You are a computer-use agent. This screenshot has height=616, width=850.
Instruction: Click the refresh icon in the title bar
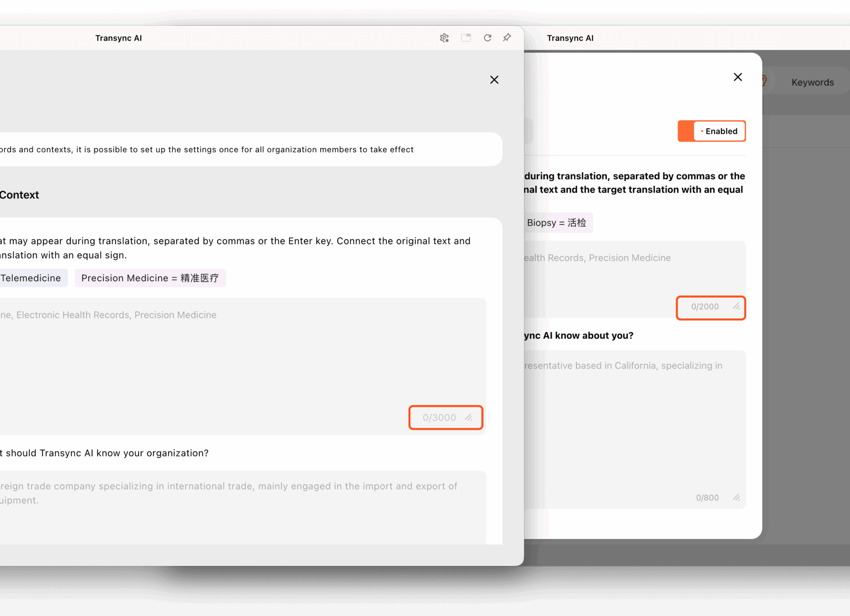[x=487, y=38]
